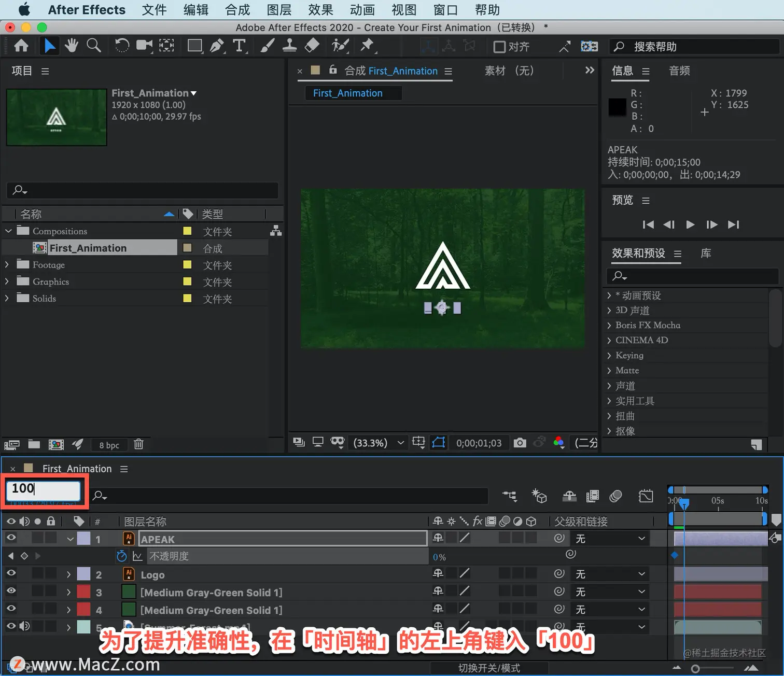The image size is (784, 676).
Task: Expand the Logo layer properties
Action: 68,574
